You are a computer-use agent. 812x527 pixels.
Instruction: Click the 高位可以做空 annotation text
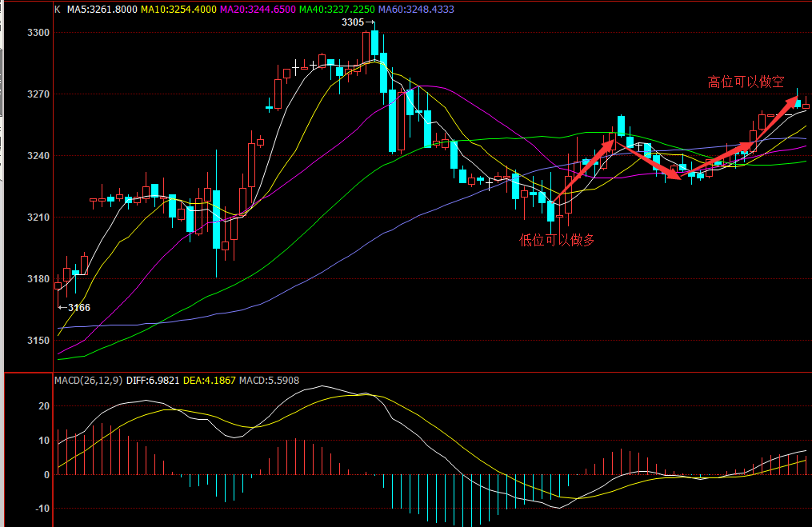coord(746,82)
